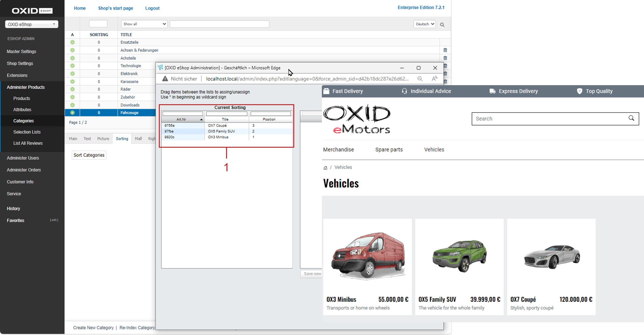Open Products under Administer Products
The width and height of the screenshot is (644, 335).
click(x=22, y=98)
